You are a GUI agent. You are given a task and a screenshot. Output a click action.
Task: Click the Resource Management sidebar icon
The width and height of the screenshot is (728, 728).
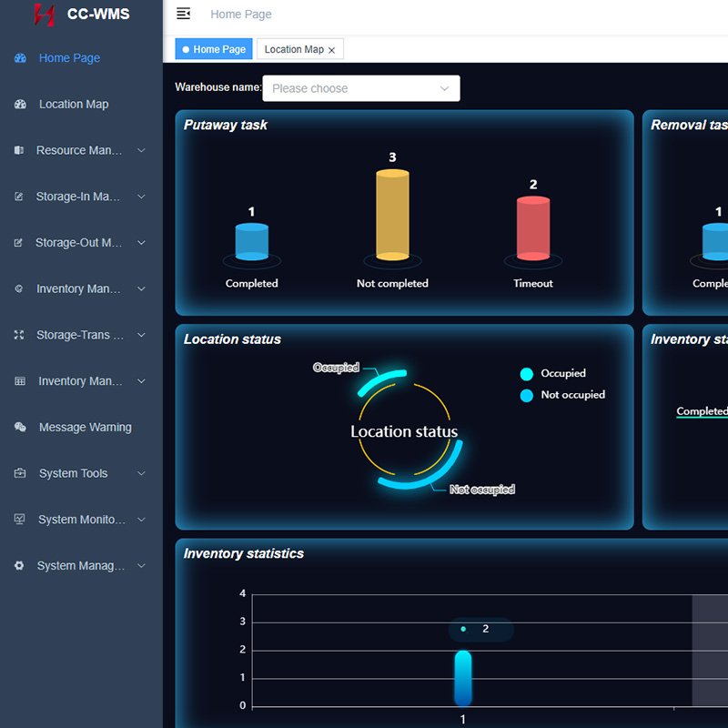pyautogui.click(x=19, y=150)
